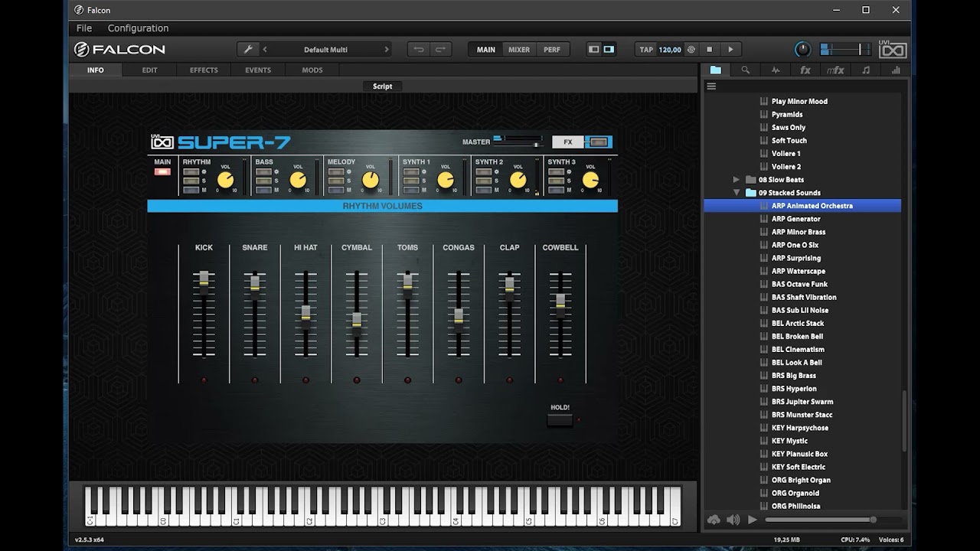Solo the SYNTH 1 section
This screenshot has height=551, width=980.
tap(412, 181)
